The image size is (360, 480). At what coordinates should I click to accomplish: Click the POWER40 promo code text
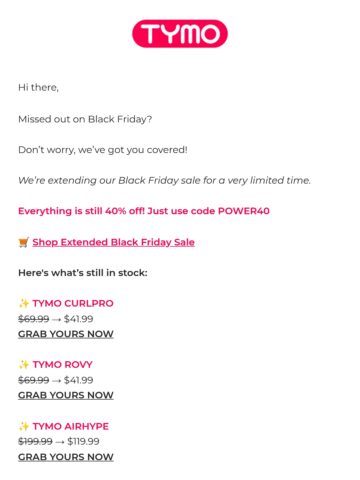[243, 211]
